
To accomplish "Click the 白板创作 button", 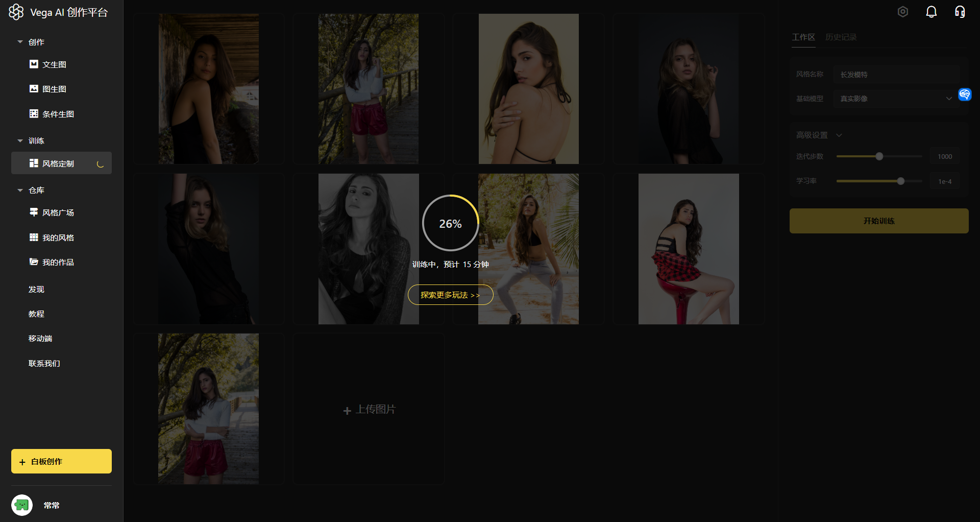I will click(61, 461).
